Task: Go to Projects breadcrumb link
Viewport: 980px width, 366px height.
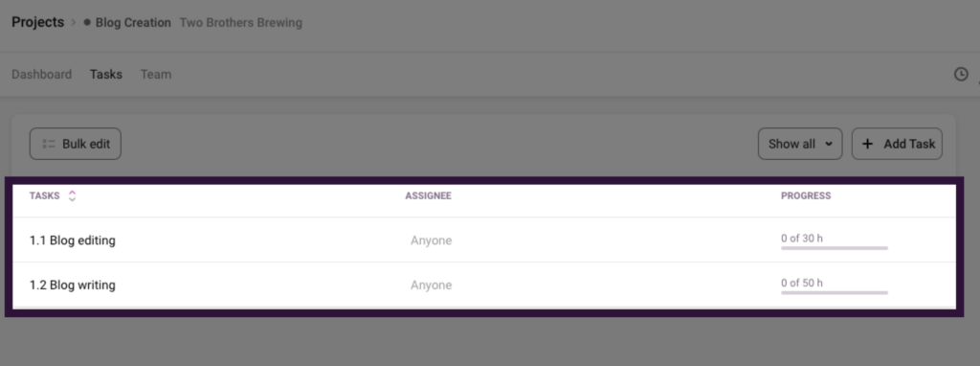Action: pyautogui.click(x=38, y=23)
